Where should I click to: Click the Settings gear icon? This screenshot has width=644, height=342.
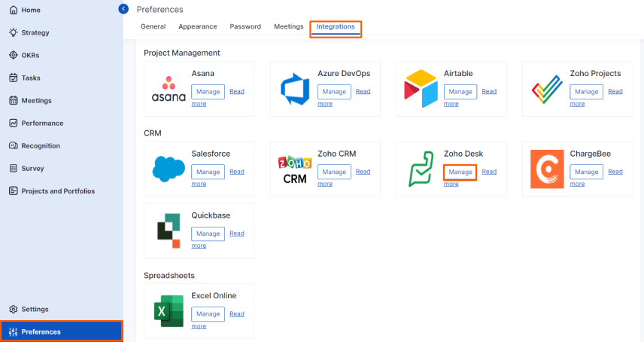point(13,309)
